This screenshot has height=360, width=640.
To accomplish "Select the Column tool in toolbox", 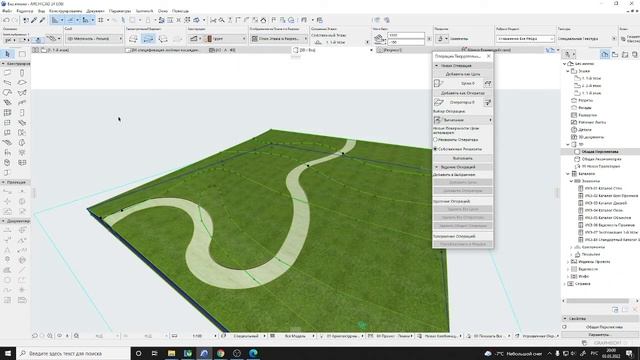I will click(22, 73).
